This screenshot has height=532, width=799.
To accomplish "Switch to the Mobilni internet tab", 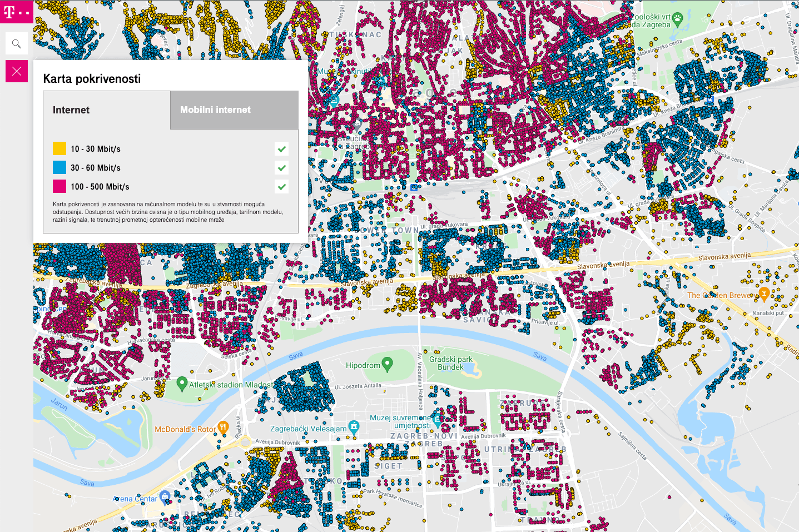I will click(234, 110).
